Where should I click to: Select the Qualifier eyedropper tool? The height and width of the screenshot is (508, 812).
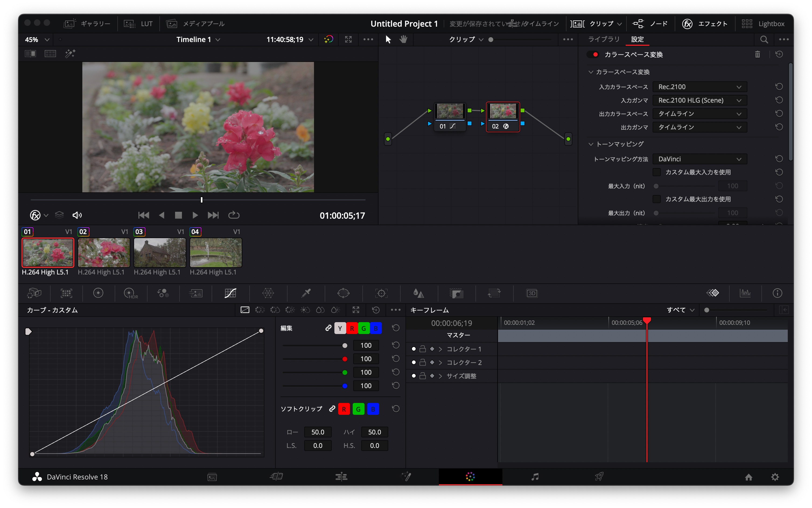(306, 293)
